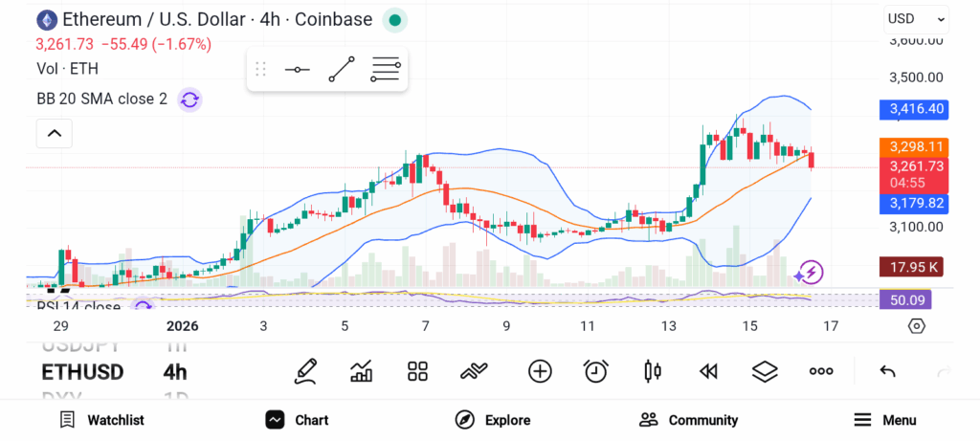Switch to the Watchlist tab
The width and height of the screenshot is (980, 441).
click(101, 420)
